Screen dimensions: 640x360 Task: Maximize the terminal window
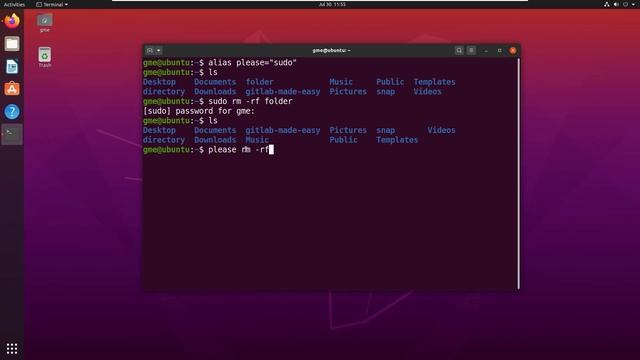pos(500,51)
